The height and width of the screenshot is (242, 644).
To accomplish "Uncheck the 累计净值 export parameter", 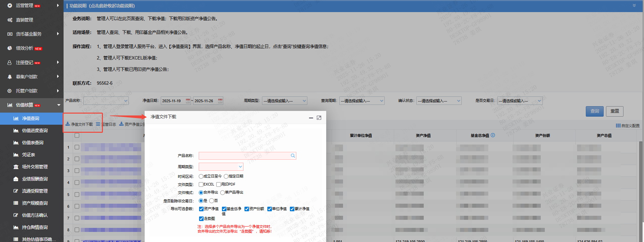I will pos(292,209).
